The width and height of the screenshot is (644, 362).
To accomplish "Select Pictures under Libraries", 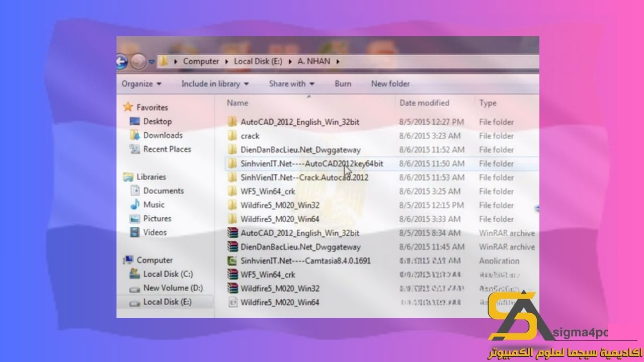I will [x=157, y=219].
